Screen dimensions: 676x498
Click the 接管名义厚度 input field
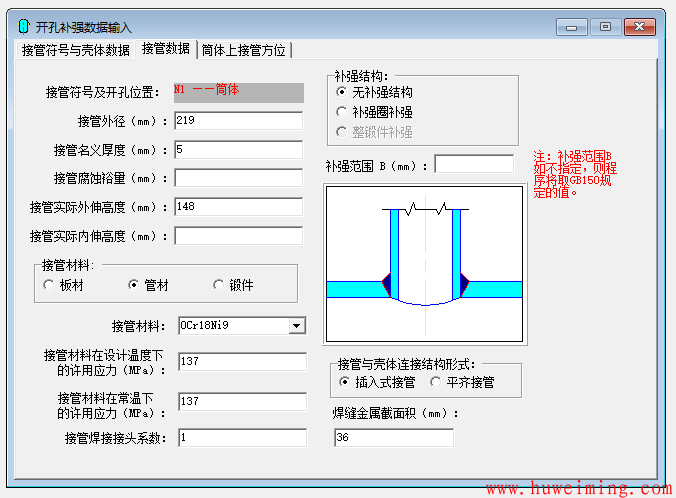pos(238,150)
